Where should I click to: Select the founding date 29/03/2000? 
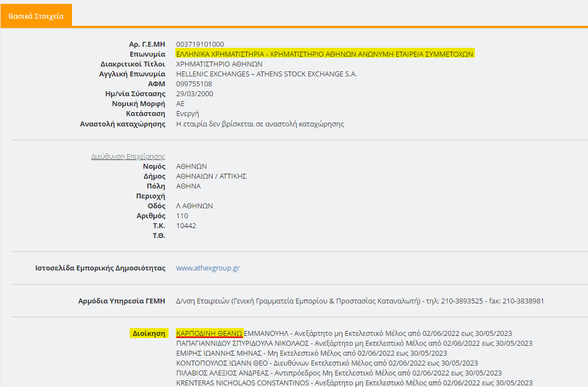(195, 94)
